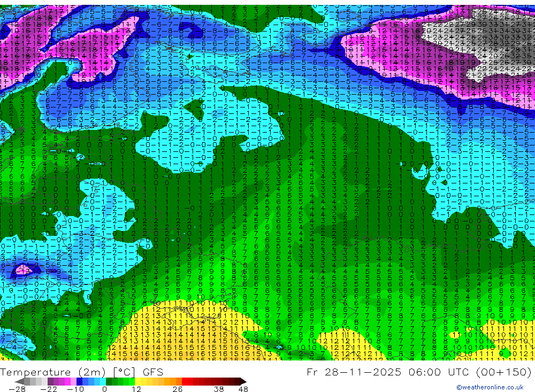Click the forecast date 'Fr 28-11-2025 06:00 UTC (00+150)'
This screenshot has height=392, width=535.
419,372
